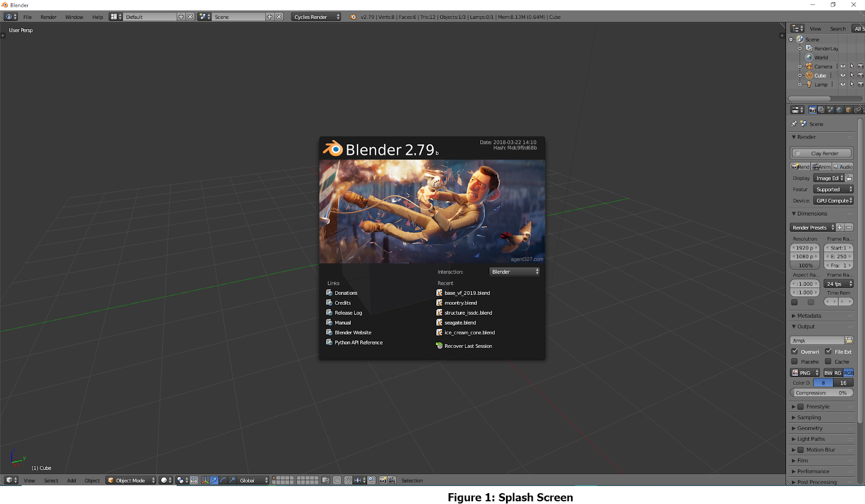Screen dimensions: 865x504
Task: Toggle proportional editing circle icon
Action: (x=337, y=480)
